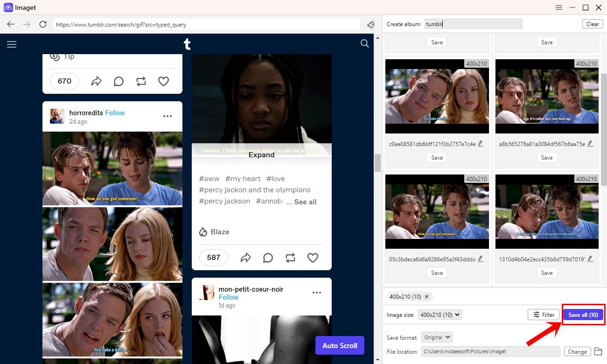Click the browser back arrow
This screenshot has width=607, height=364.
[x=11, y=24]
